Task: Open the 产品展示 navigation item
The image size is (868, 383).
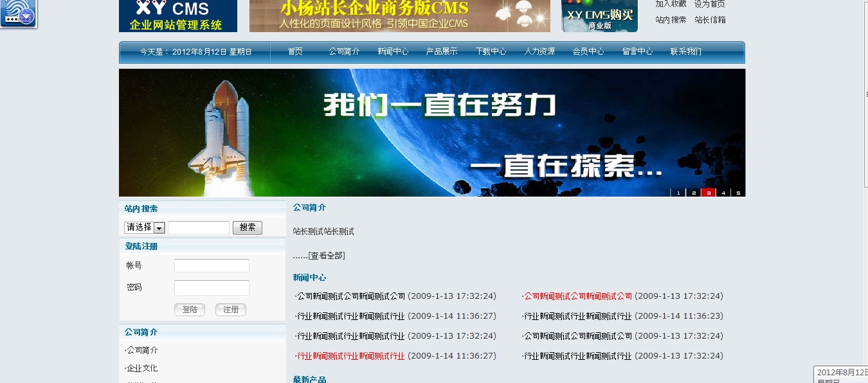Action: tap(442, 51)
